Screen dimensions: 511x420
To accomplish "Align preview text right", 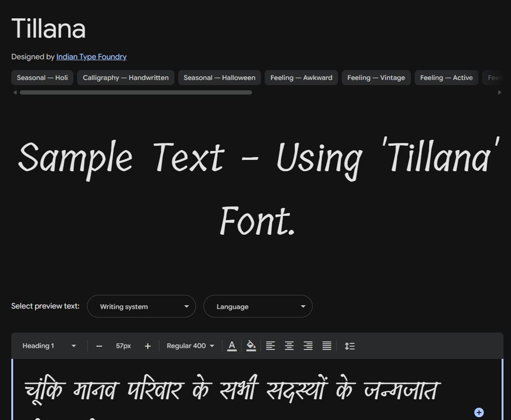I will tap(308, 346).
